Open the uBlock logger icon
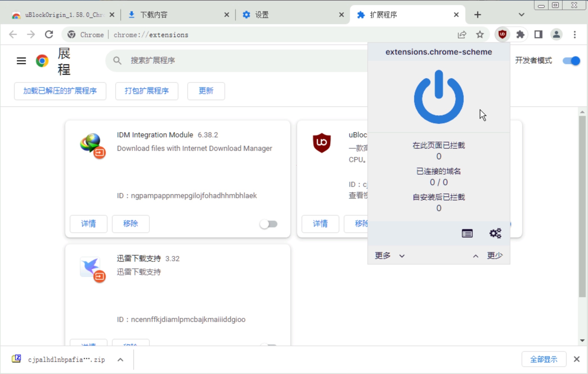Image resolution: width=588 pixels, height=374 pixels. (x=467, y=233)
